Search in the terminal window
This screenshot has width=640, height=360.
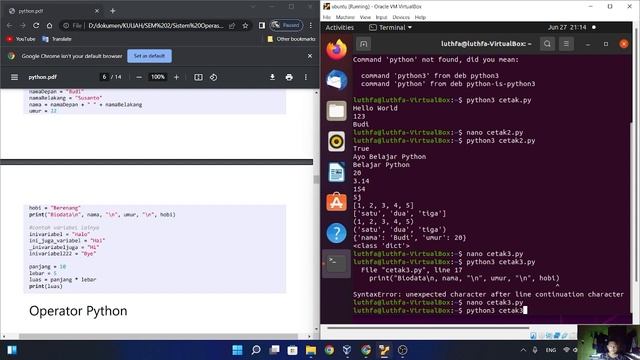point(547,44)
